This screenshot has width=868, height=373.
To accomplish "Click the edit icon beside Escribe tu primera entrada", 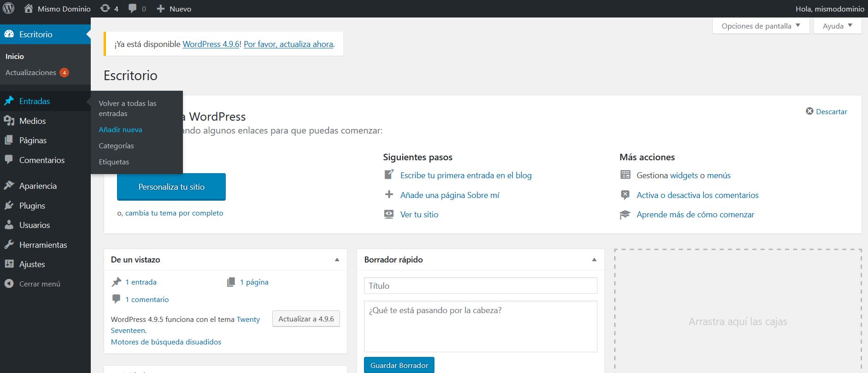I will click(x=389, y=175).
